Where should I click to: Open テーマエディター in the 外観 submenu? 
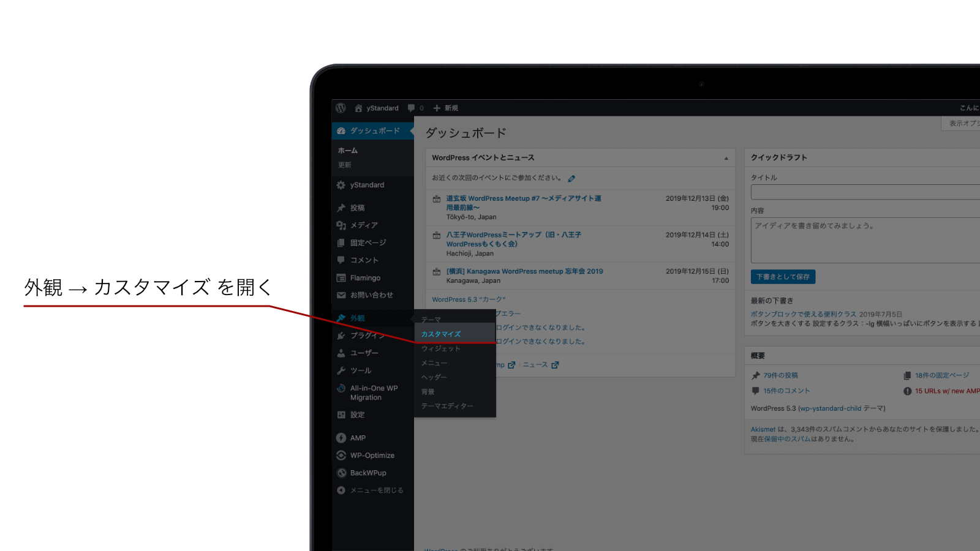[x=447, y=406]
